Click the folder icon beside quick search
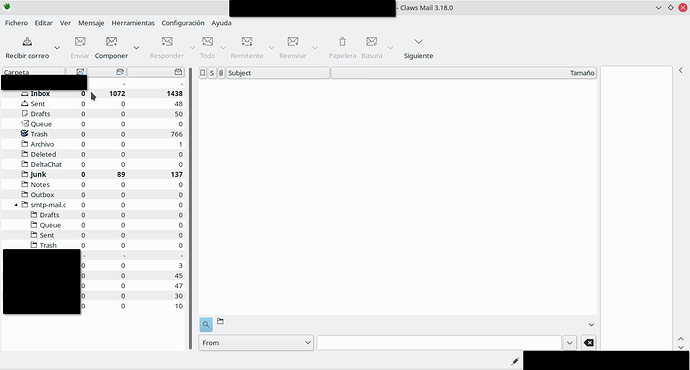This screenshot has height=370, width=690. [x=220, y=321]
